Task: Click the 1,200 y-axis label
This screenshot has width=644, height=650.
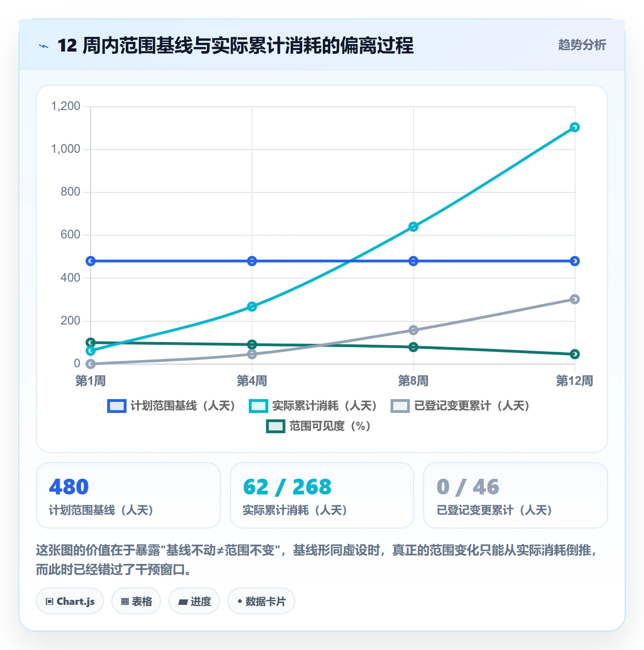Action: 66,106
